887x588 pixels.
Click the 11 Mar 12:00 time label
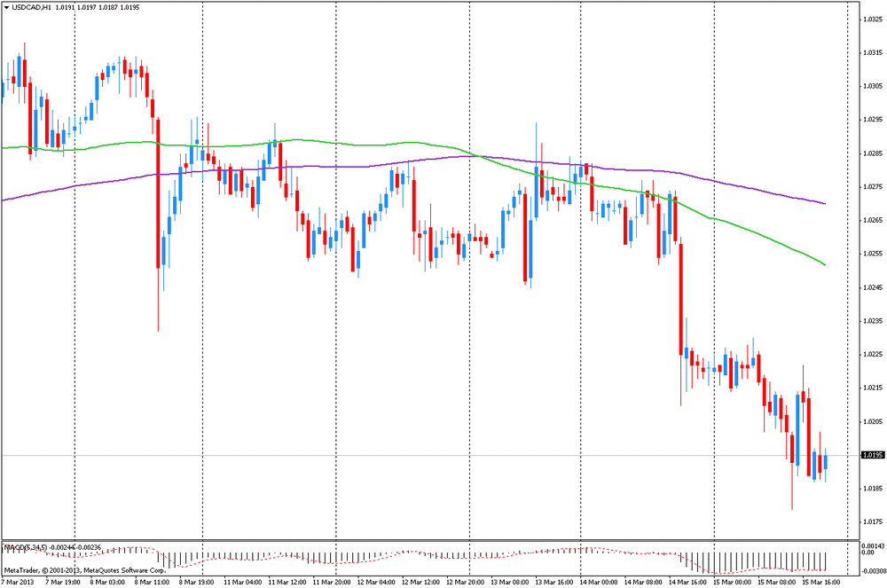[x=287, y=582]
